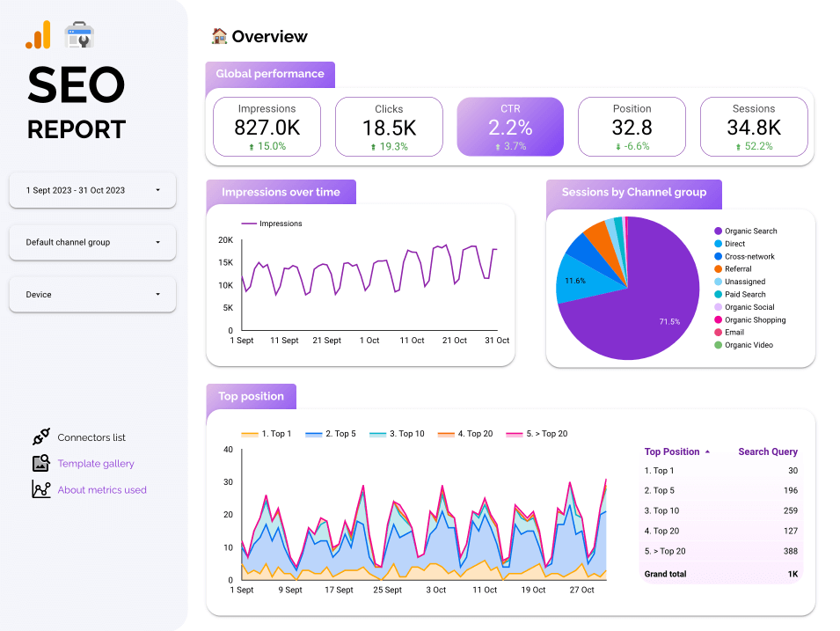Viewport: 840px width, 631px height.
Task: Toggle the Direct legend entry
Action: point(734,244)
